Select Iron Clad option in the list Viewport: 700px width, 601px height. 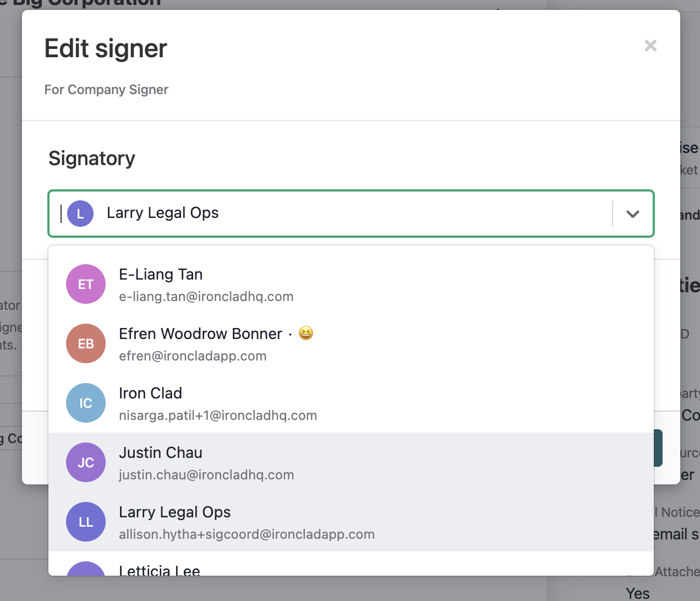point(351,403)
